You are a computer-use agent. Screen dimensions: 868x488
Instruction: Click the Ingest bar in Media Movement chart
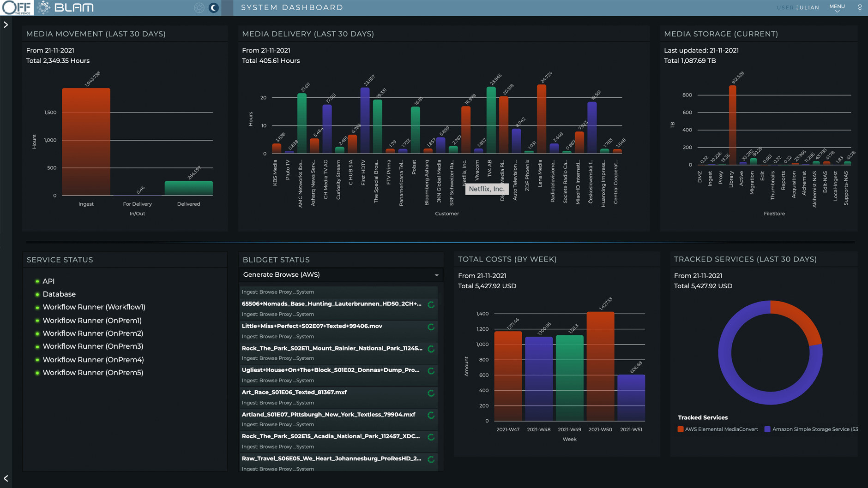pyautogui.click(x=86, y=142)
